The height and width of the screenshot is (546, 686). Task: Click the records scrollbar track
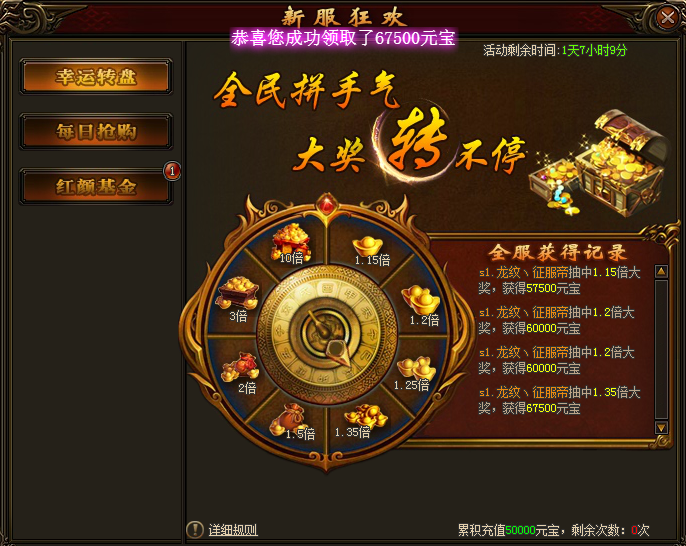pos(661,349)
